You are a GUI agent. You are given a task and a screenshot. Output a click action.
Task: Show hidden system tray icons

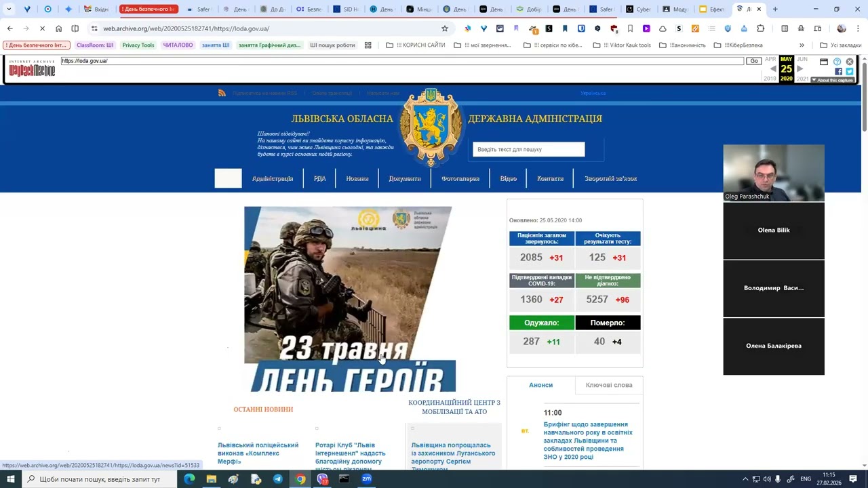pyautogui.click(x=745, y=479)
